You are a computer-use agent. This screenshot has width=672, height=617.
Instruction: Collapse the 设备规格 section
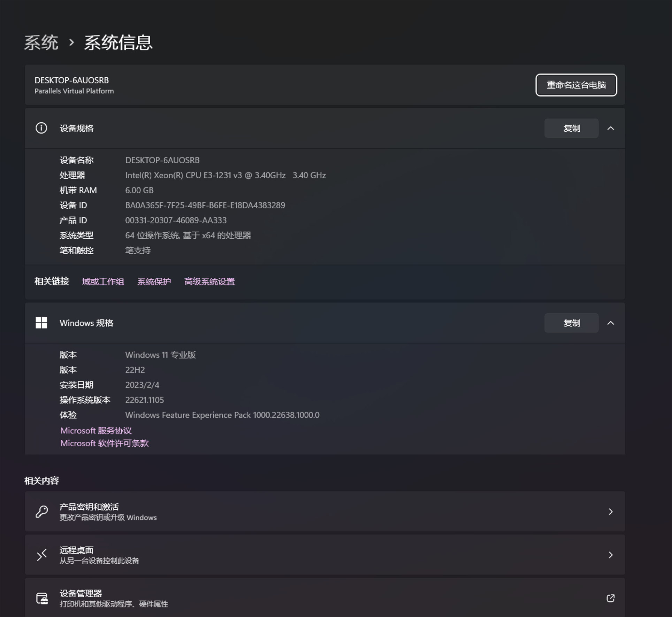pyautogui.click(x=611, y=128)
